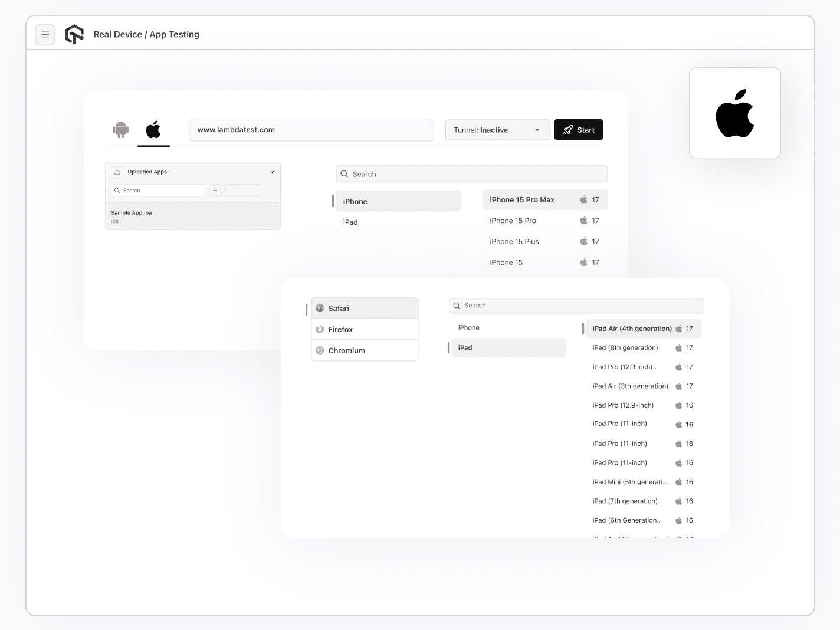Click the rocket icon on Start button
This screenshot has height=630, width=840.
(567, 130)
